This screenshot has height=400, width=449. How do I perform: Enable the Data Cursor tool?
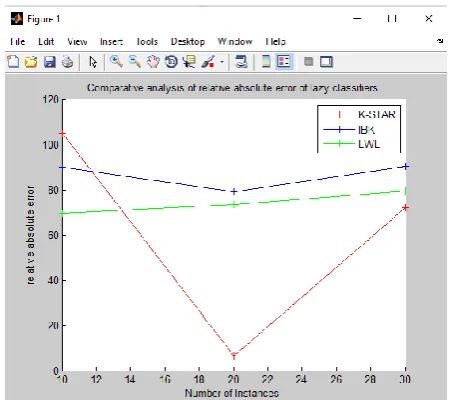[190, 62]
